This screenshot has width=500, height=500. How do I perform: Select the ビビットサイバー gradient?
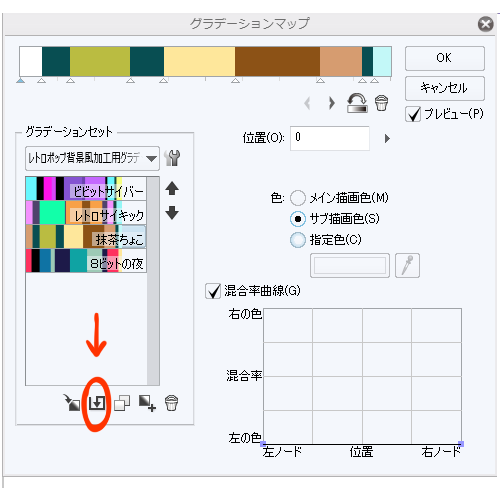86,189
